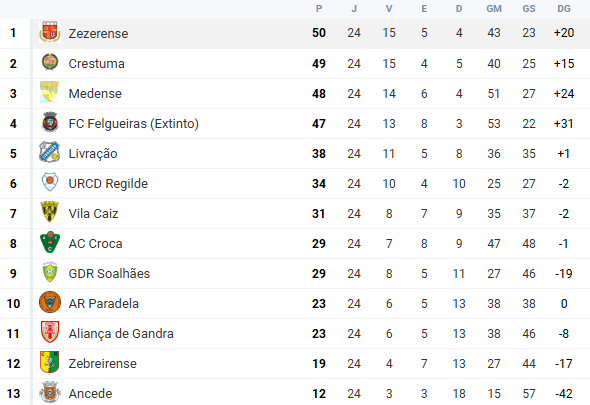Viewport: 590px width, 405px height.
Task: Click the URCD Regilde crest
Action: click(x=50, y=182)
